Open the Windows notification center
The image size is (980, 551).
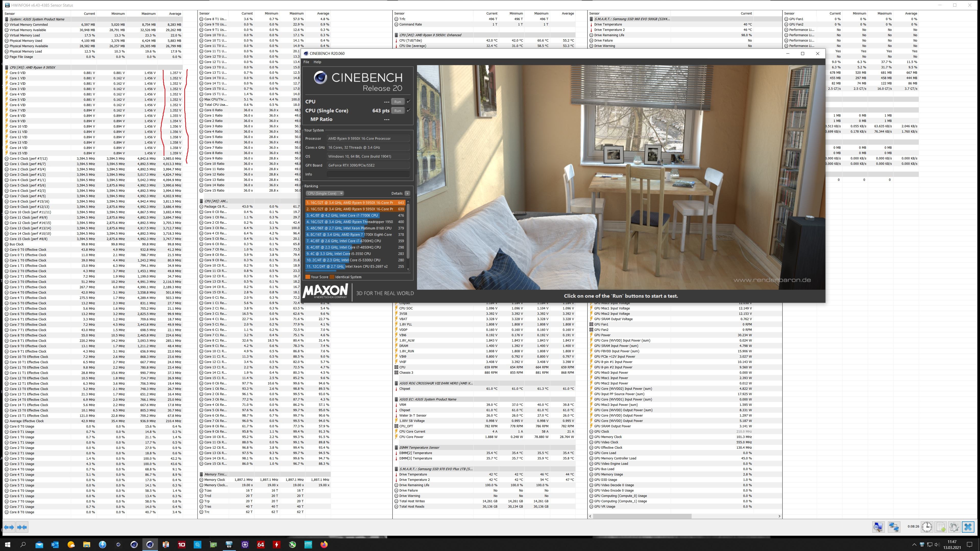coord(970,545)
